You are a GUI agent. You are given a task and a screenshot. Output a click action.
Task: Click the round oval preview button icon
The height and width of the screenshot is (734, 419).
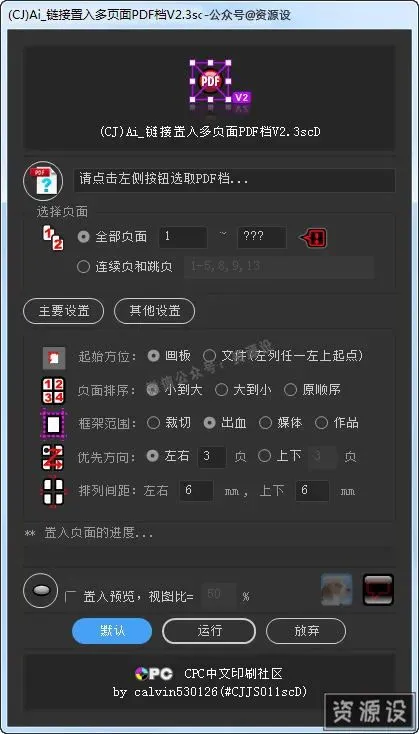(40, 590)
